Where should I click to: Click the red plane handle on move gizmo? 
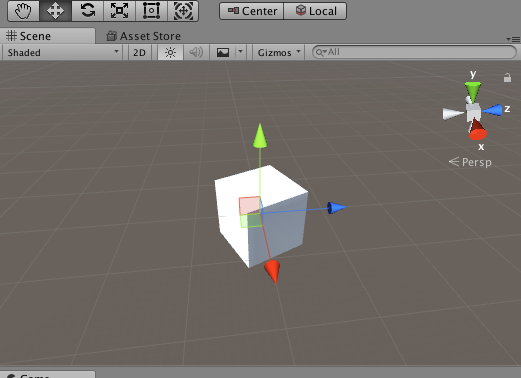[249, 205]
